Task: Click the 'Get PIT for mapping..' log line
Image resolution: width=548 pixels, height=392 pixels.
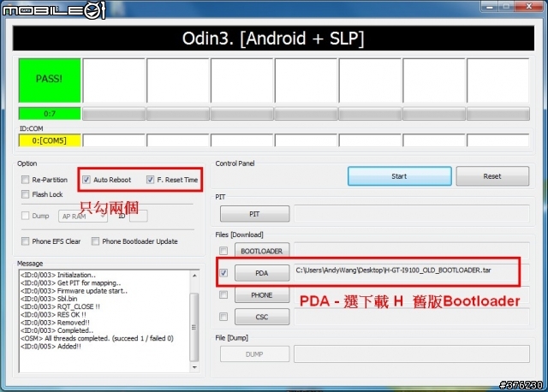Action: tap(70, 282)
